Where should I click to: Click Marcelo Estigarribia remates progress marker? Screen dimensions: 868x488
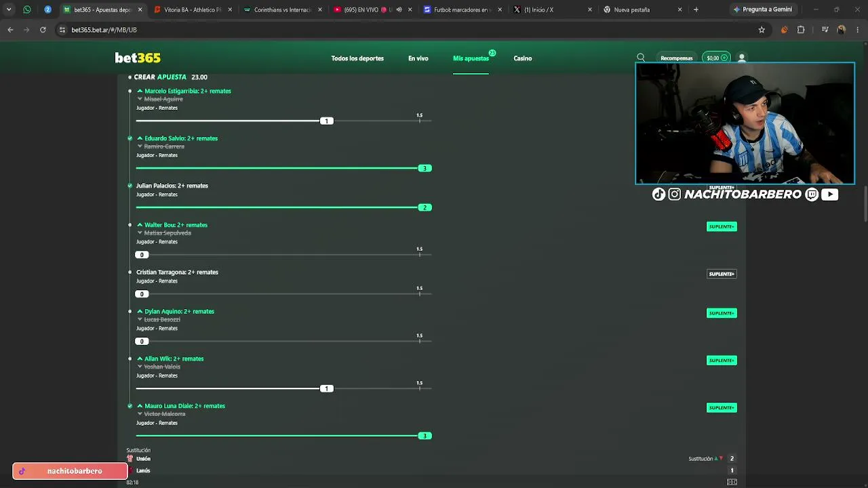[x=326, y=121]
